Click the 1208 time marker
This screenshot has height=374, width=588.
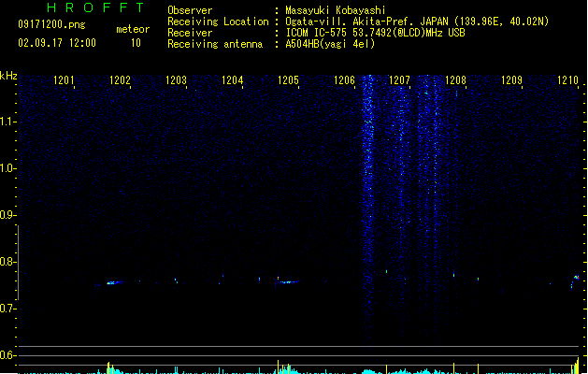pos(455,80)
